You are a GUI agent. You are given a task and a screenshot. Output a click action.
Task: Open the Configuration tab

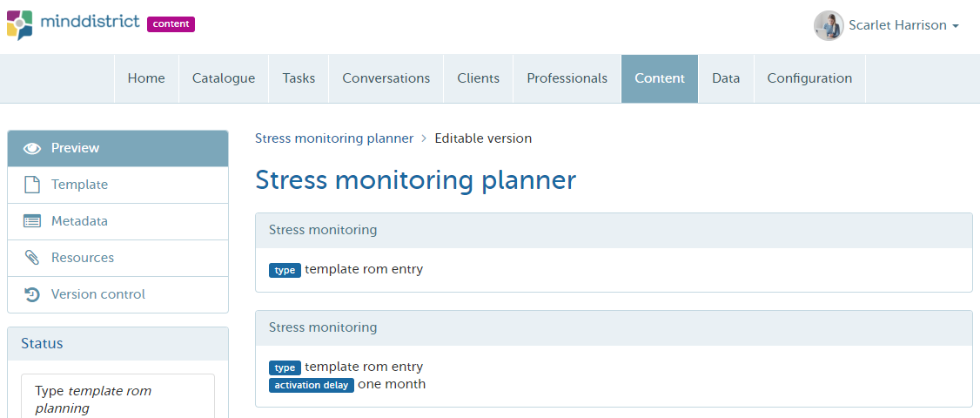coord(809,78)
